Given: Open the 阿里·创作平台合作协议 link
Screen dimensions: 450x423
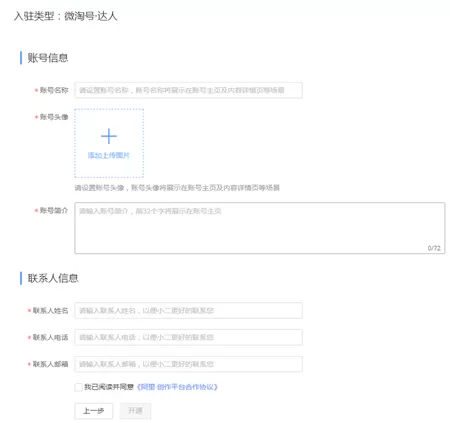Looking at the screenshot, I should click(177, 387).
